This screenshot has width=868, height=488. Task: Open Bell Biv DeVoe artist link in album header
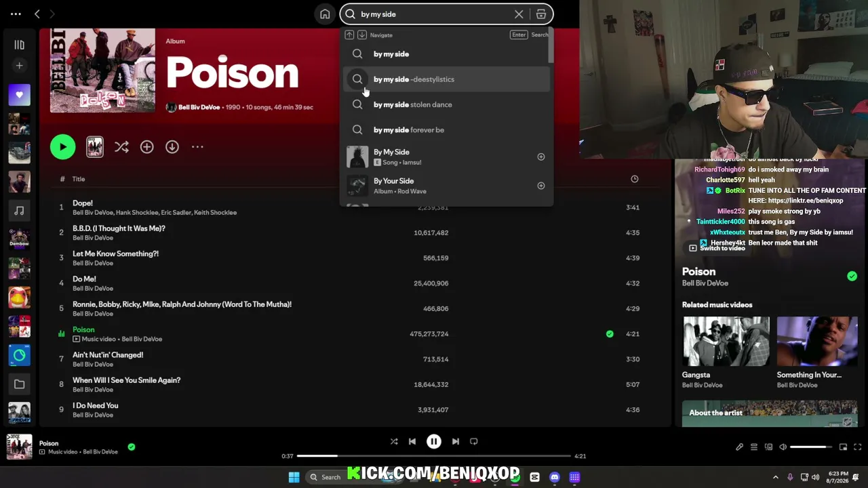click(199, 107)
